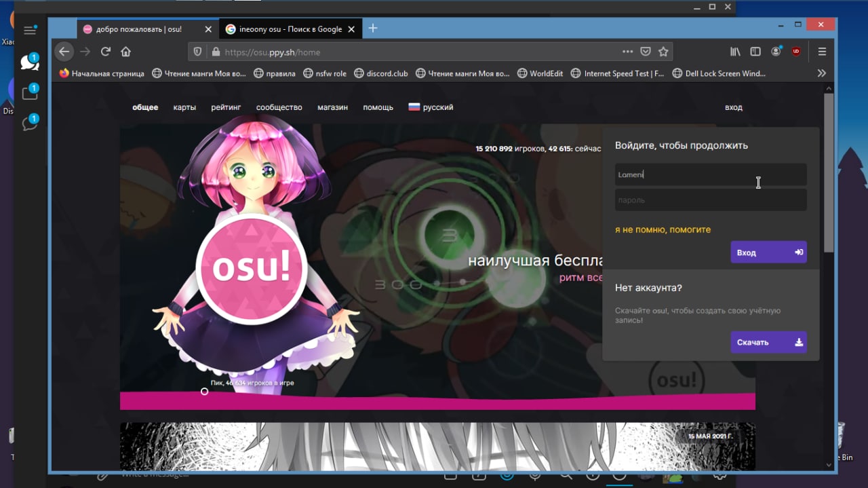Open the 'WorldEdit' bookmark
The width and height of the screenshot is (868, 488).
[540, 73]
